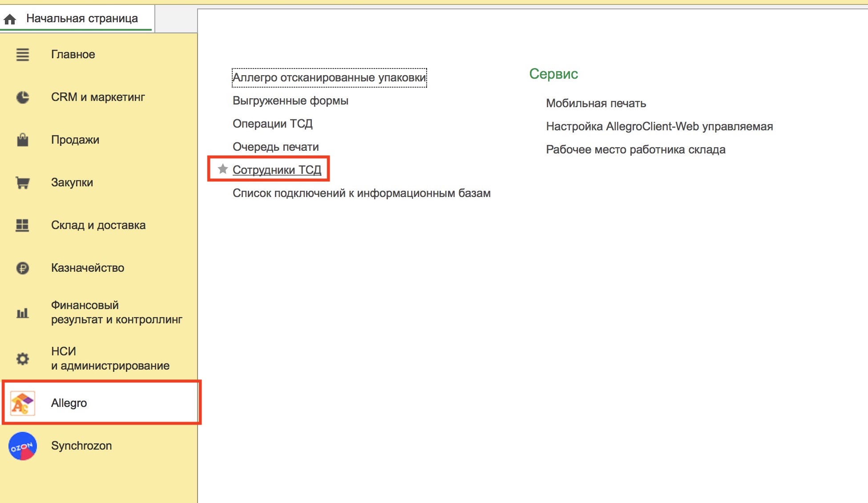Select the Allegro section label
868x503 pixels.
(69, 403)
